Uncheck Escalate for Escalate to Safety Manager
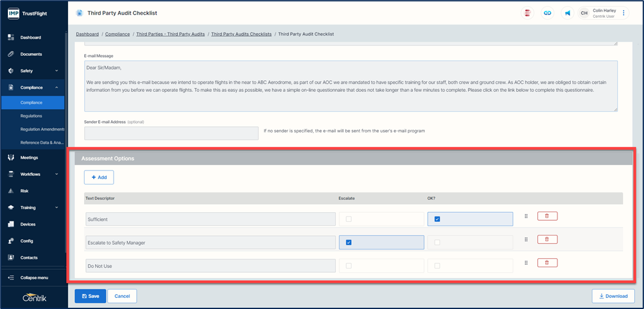The image size is (644, 309). point(349,243)
